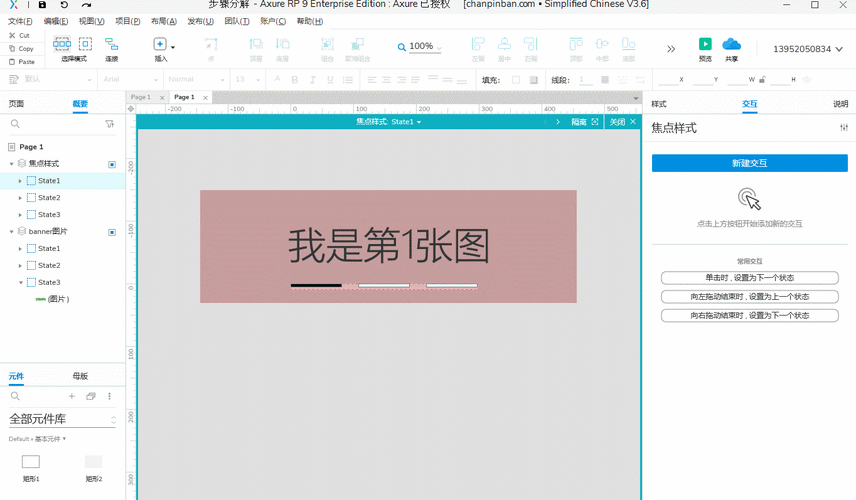Image resolution: width=856 pixels, height=500 pixels.
Task: Click bring to front (顶层) icon
Action: (256, 44)
